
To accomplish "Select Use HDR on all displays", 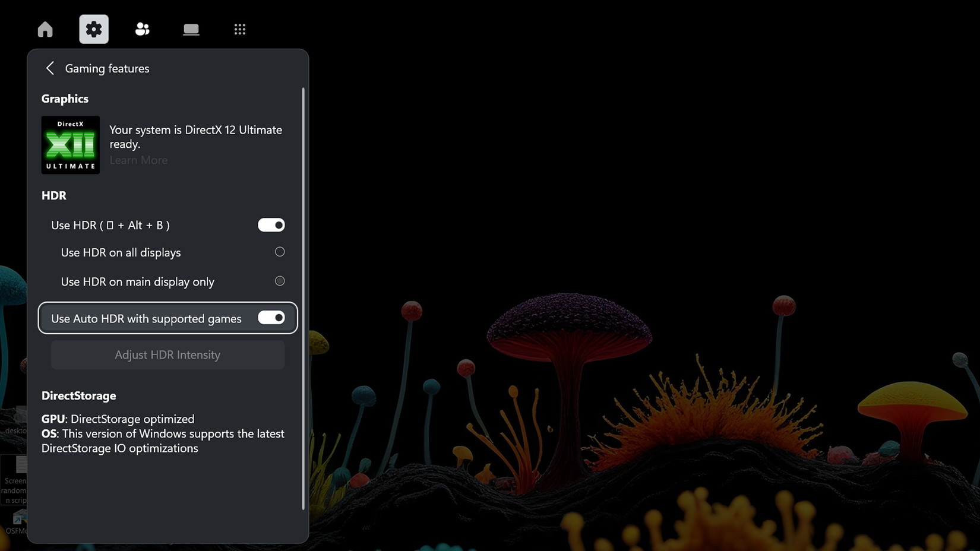I will (280, 252).
